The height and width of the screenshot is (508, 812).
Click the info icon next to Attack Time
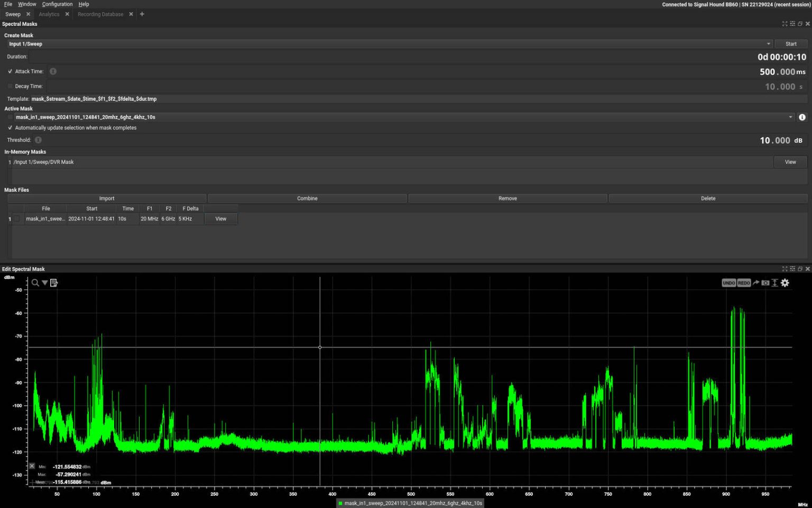52,71
